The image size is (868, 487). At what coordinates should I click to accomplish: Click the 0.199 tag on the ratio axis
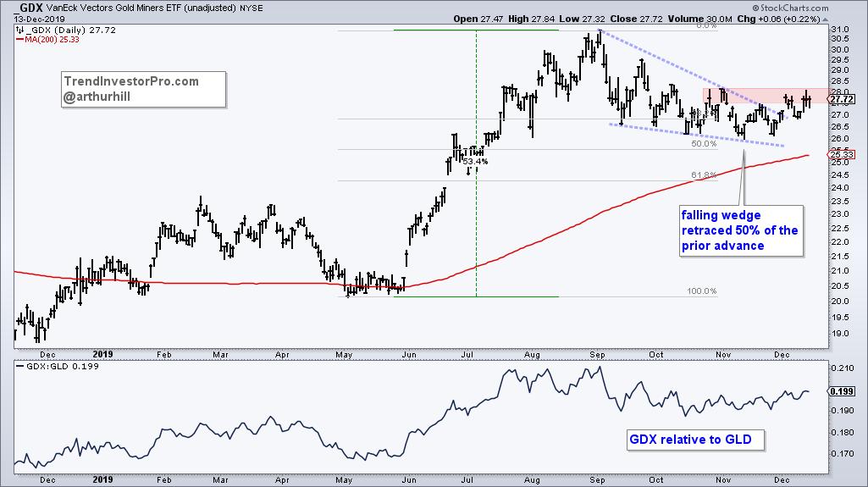pos(842,391)
